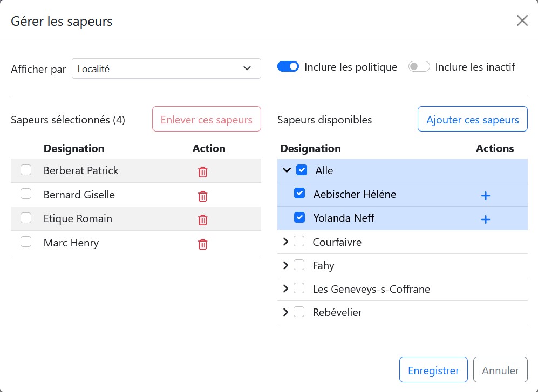This screenshot has height=392, width=538.
Task: Add Yolanda Neff using the plus icon
Action: pos(485,219)
